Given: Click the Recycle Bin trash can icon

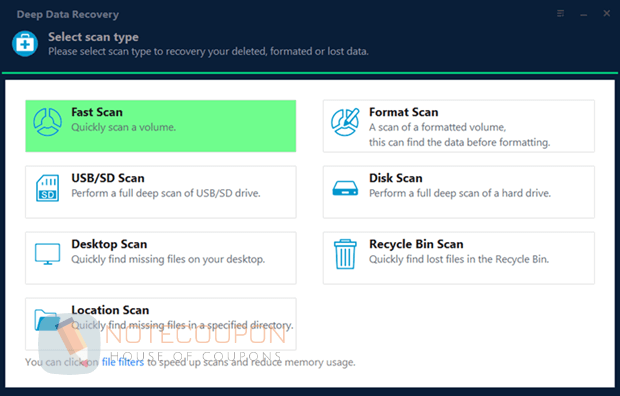Looking at the screenshot, I should 345,254.
